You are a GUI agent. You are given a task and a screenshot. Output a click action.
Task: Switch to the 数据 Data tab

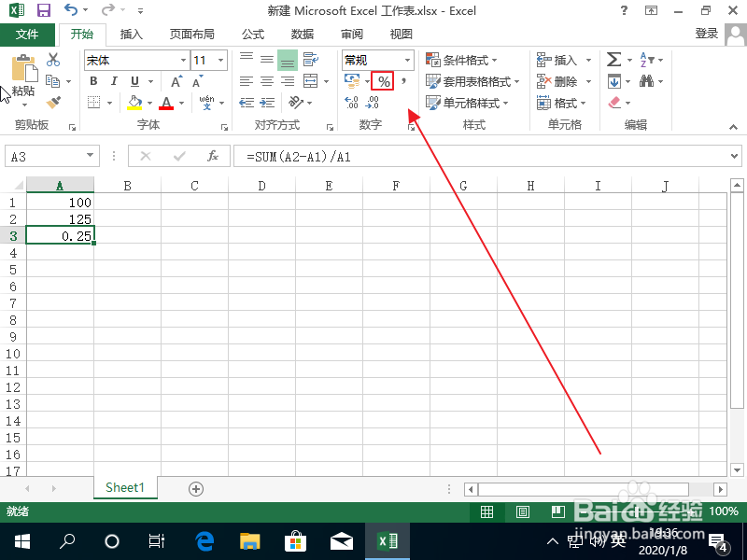[302, 35]
